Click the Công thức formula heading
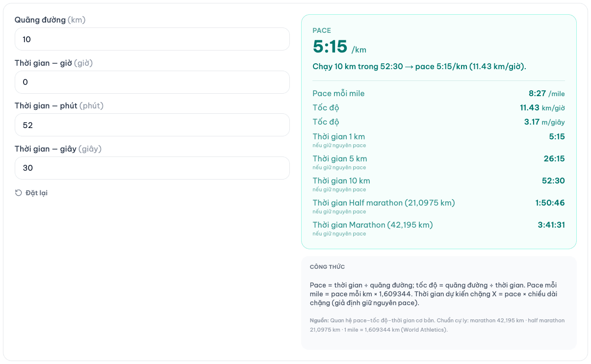 pos(327,267)
